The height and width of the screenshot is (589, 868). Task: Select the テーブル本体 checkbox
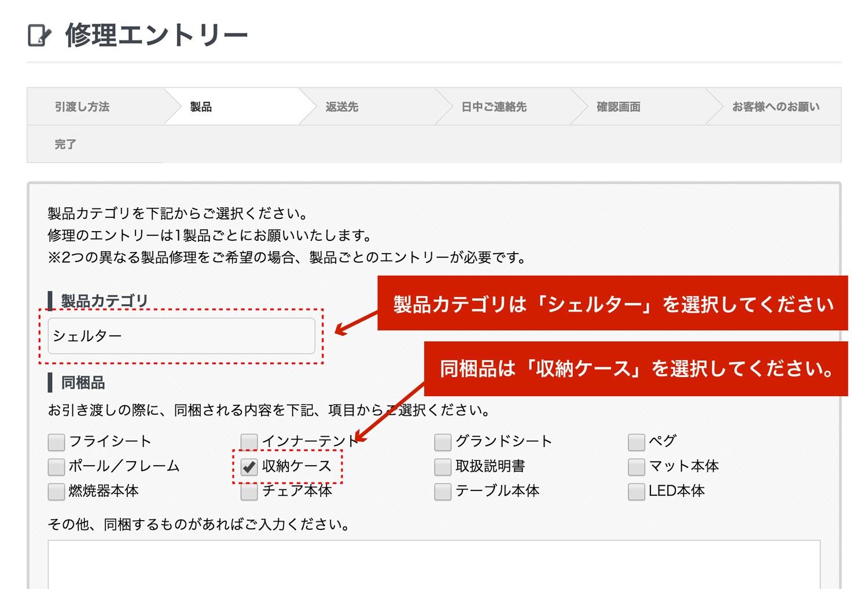pos(443,492)
